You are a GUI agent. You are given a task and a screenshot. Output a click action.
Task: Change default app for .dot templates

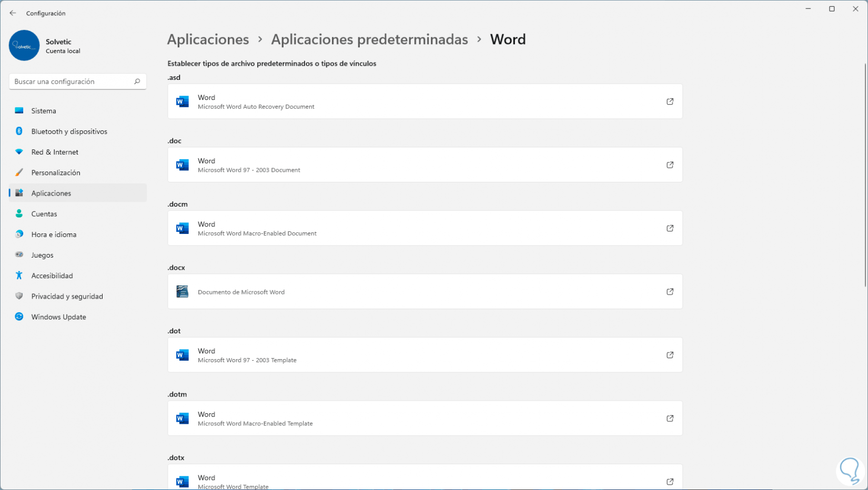[x=425, y=355]
